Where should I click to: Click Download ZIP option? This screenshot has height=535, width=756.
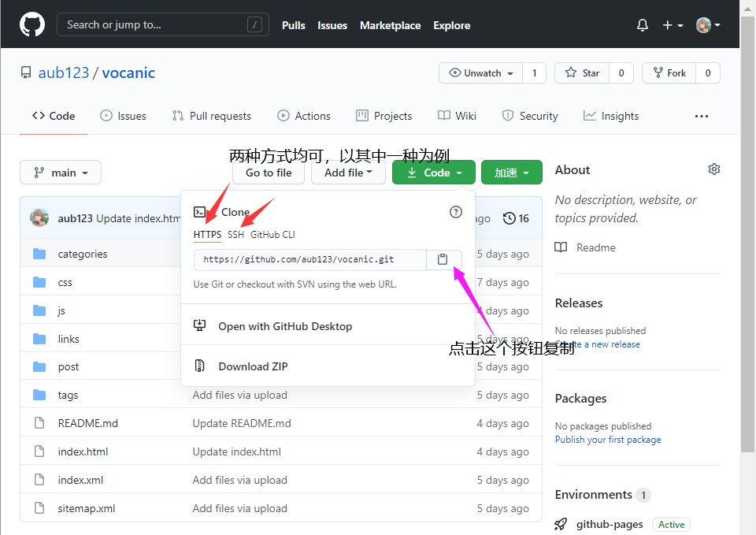pyautogui.click(x=252, y=366)
